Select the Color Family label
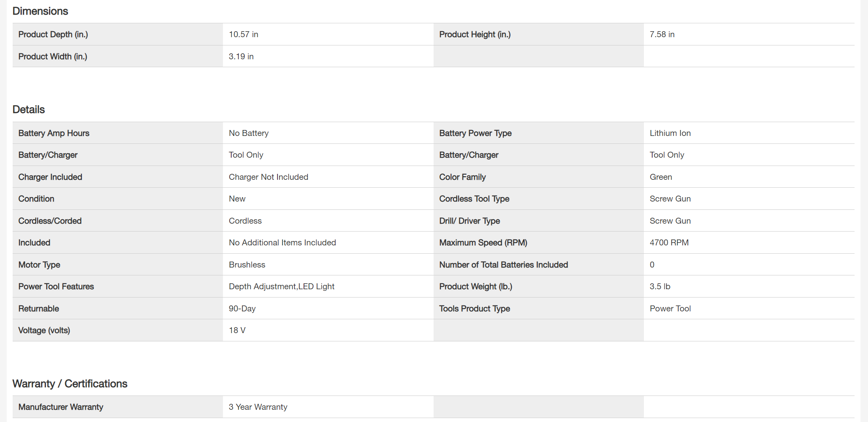 point(462,177)
